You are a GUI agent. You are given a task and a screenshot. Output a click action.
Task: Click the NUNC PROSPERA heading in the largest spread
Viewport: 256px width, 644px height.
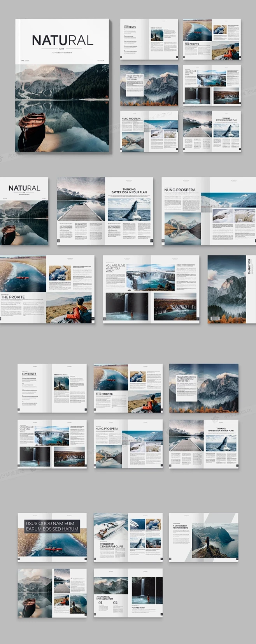(180, 190)
